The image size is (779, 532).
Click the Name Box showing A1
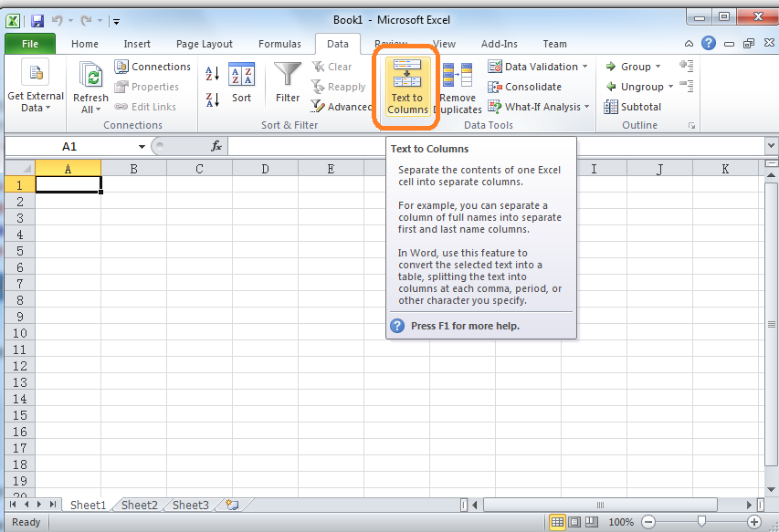(x=69, y=146)
